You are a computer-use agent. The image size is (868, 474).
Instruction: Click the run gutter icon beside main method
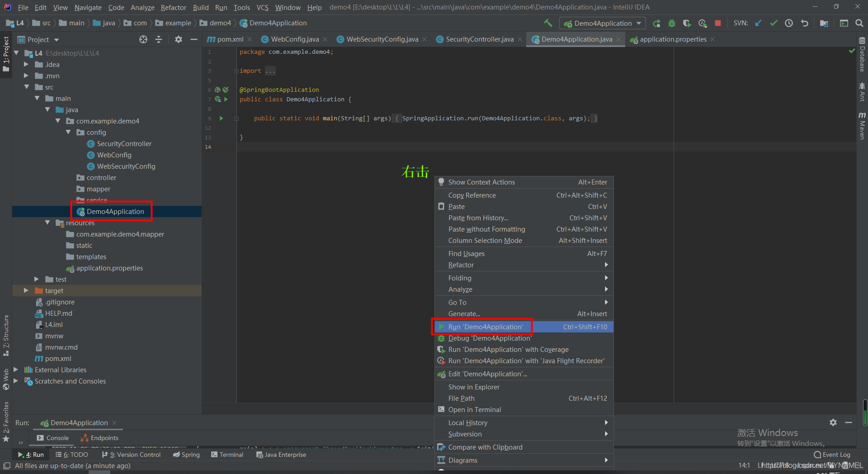coord(222,118)
